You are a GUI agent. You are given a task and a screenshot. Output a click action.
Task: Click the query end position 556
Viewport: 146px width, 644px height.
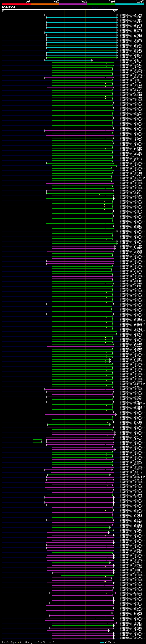point(115,11)
